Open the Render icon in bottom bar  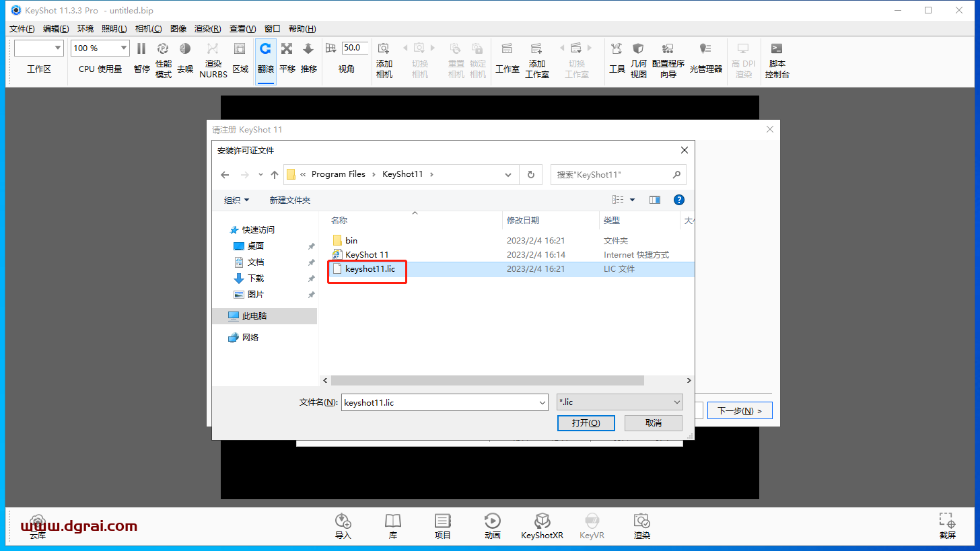641,521
